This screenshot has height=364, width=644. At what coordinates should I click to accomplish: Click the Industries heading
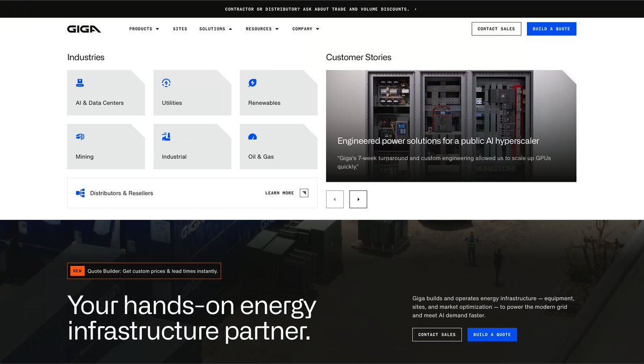pyautogui.click(x=86, y=57)
